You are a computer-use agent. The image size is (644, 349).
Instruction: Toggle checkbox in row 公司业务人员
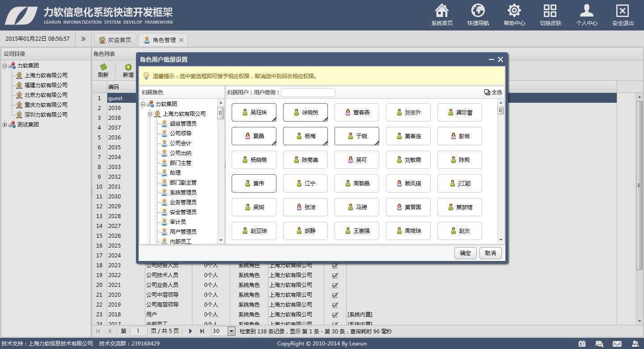click(335, 285)
